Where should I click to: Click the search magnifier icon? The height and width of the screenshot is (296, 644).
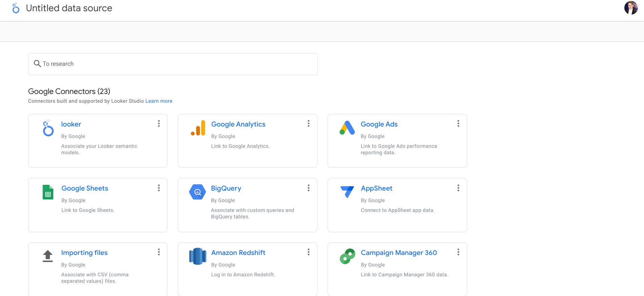pos(37,64)
